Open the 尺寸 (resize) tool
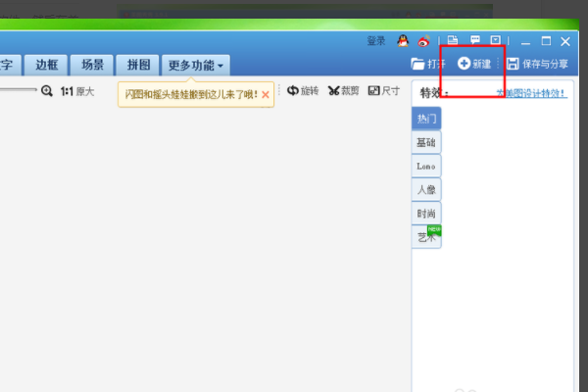 [x=383, y=90]
